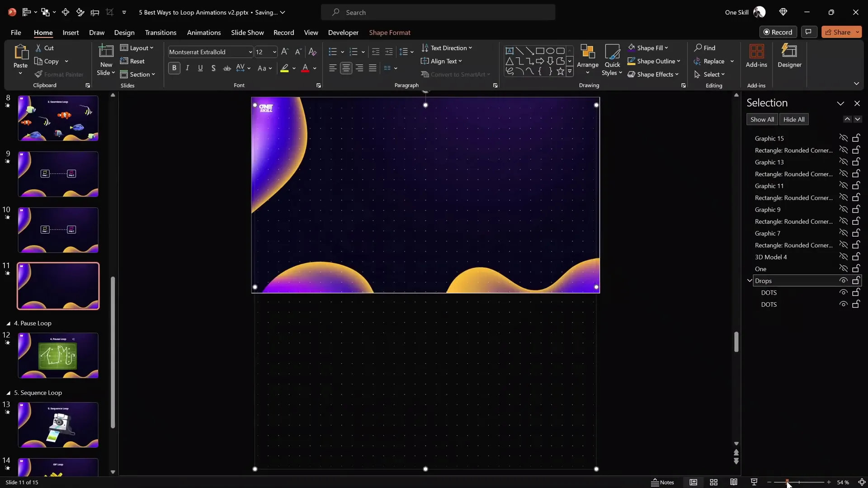Open Notes pane from status bar
Screen dimensions: 868x488
(662, 482)
